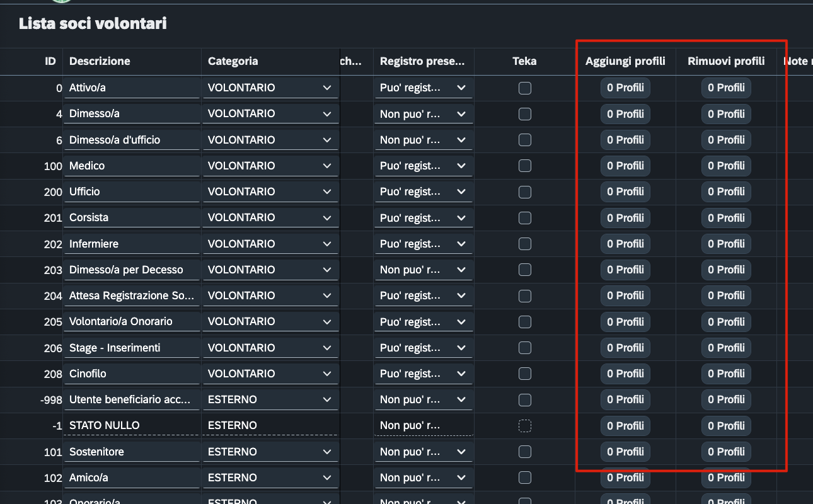Open Aggiungi profili button for Attivo/a

click(625, 88)
